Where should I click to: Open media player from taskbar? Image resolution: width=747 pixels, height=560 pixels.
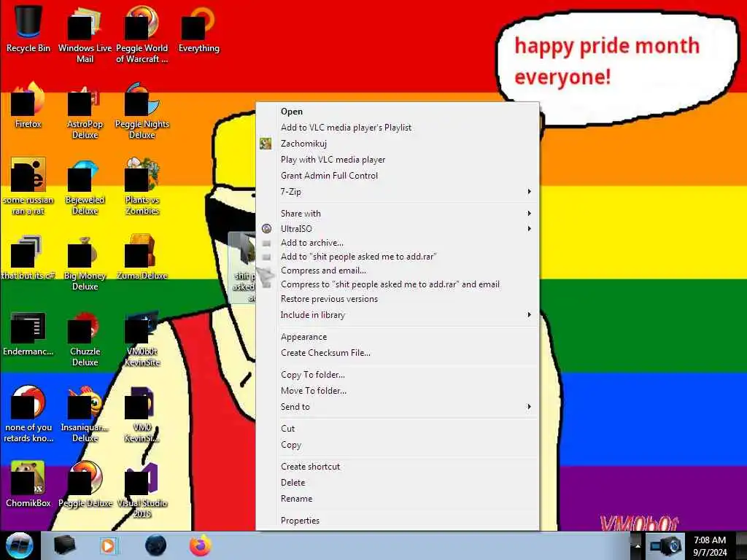tap(108, 545)
